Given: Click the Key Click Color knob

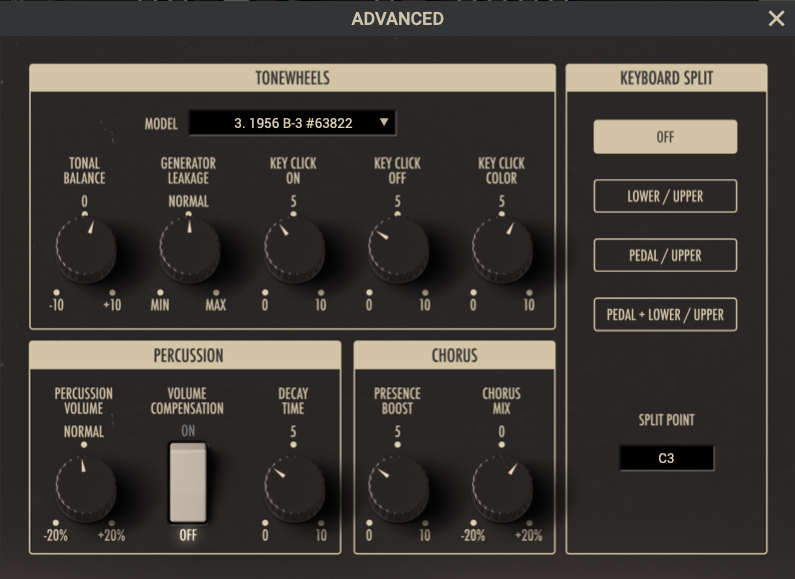Looking at the screenshot, I should (x=502, y=249).
